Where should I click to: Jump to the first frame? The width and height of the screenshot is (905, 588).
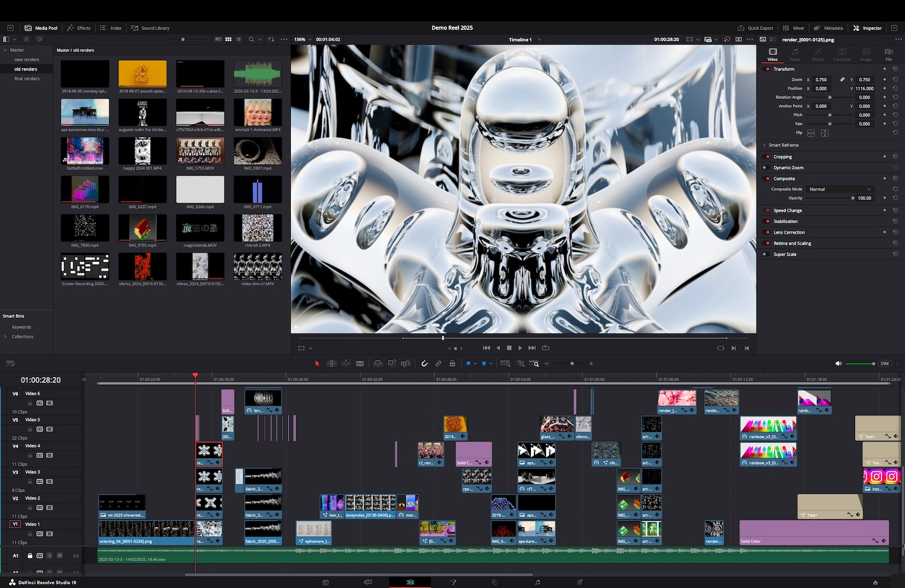pyautogui.click(x=486, y=348)
